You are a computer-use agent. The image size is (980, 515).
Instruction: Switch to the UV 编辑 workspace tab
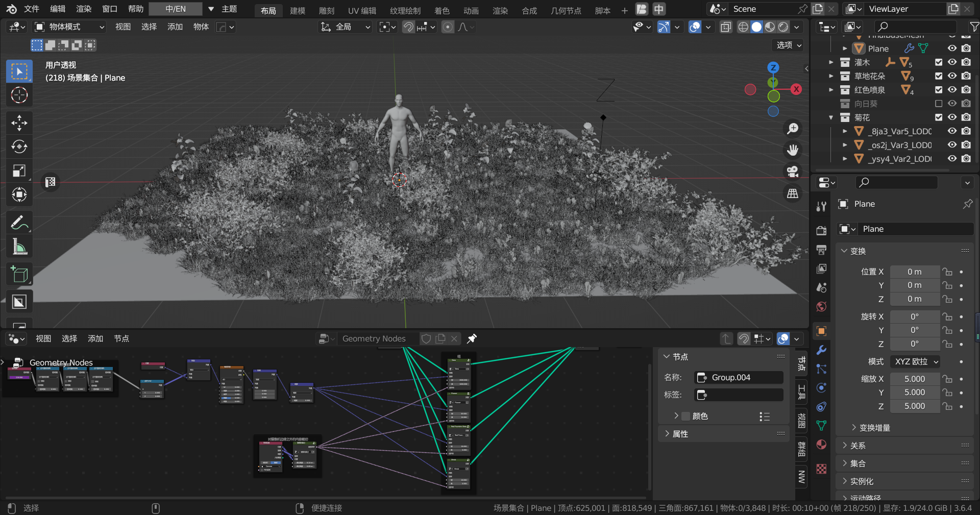pyautogui.click(x=362, y=10)
